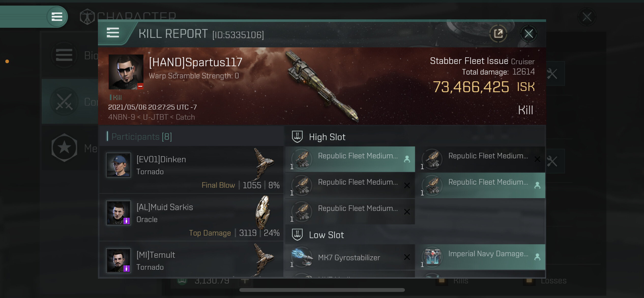This screenshot has height=298, width=644.
Task: Open Muid Sarkis Oracle participant entry
Action: tap(191, 217)
